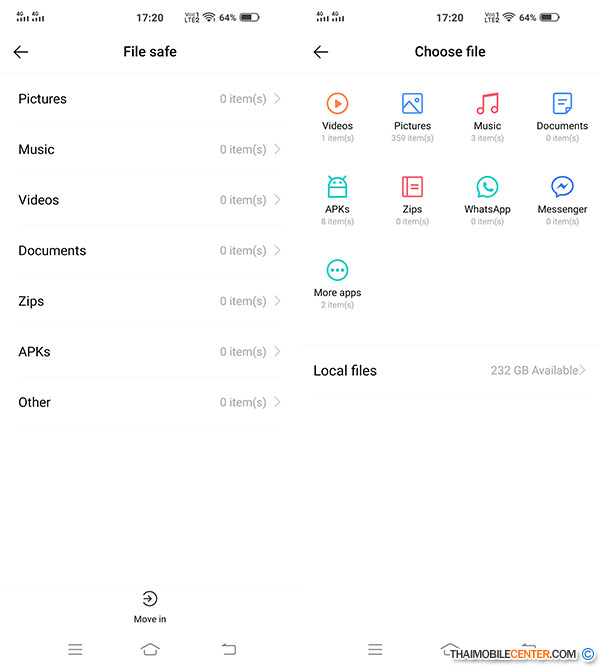600x667 pixels.
Task: Tap the Move in button
Action: [150, 607]
